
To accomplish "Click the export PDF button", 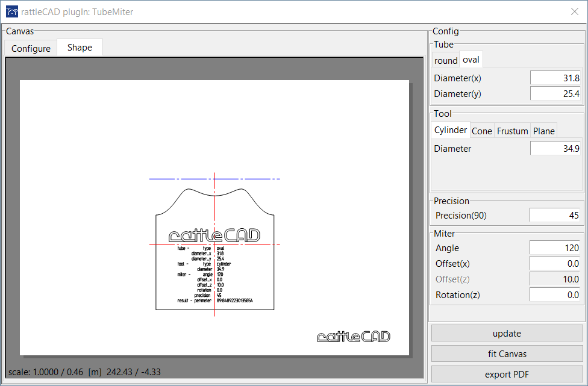I will point(507,375).
